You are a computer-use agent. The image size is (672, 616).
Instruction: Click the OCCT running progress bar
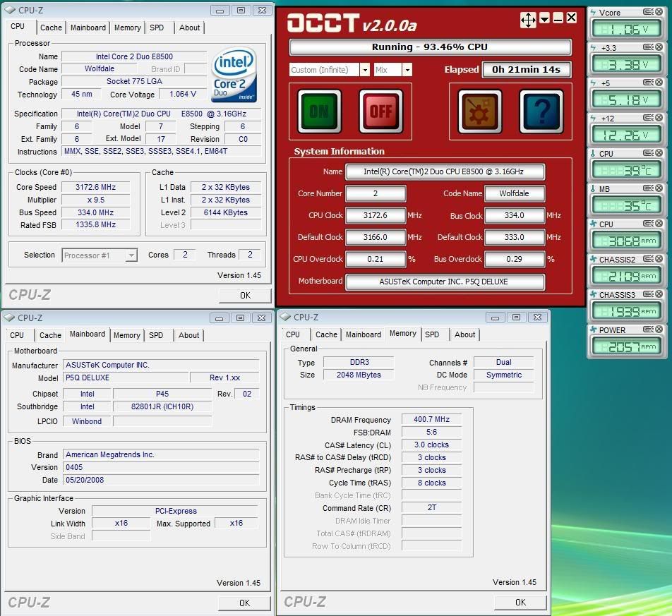tap(431, 47)
